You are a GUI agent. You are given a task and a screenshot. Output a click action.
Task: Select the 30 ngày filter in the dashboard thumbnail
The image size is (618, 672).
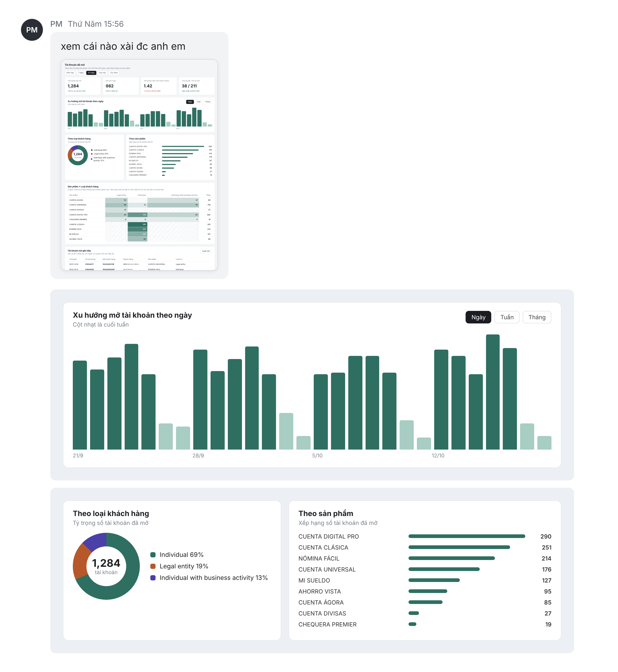[x=91, y=72]
